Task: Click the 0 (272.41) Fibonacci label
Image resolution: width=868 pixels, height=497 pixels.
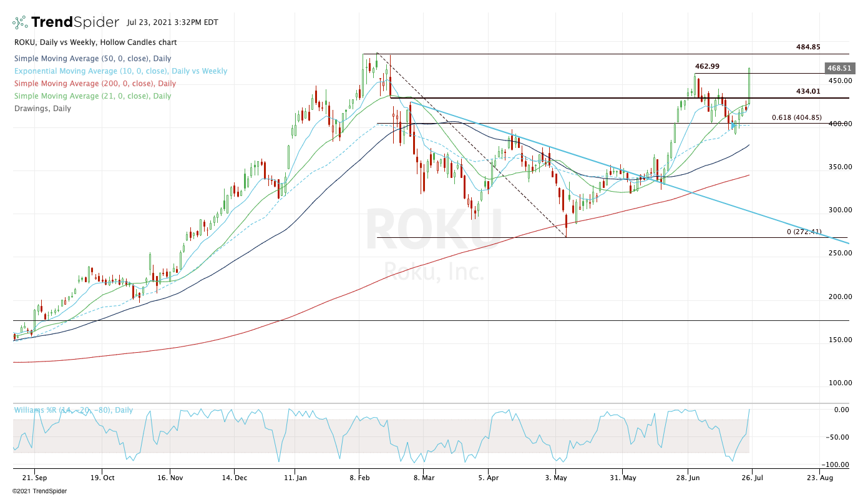Action: coord(804,231)
